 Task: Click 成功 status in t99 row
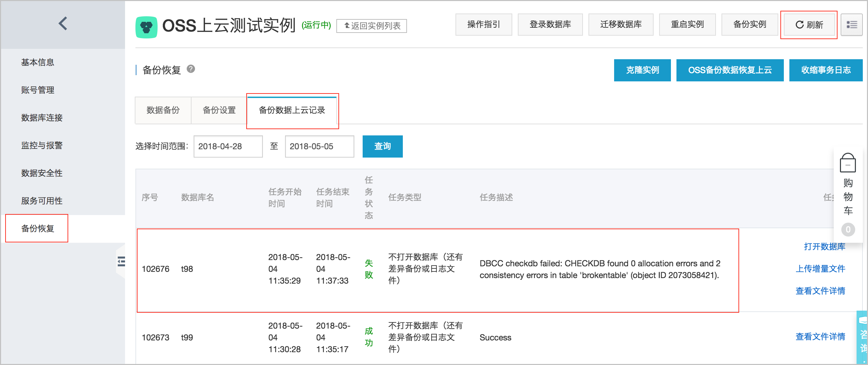[369, 337]
